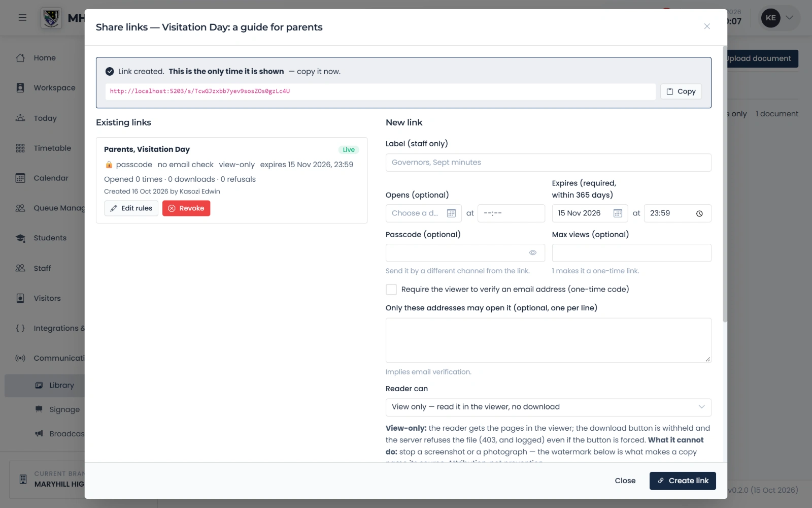812x508 pixels.
Task: Copy the newly created share link
Action: point(681,91)
